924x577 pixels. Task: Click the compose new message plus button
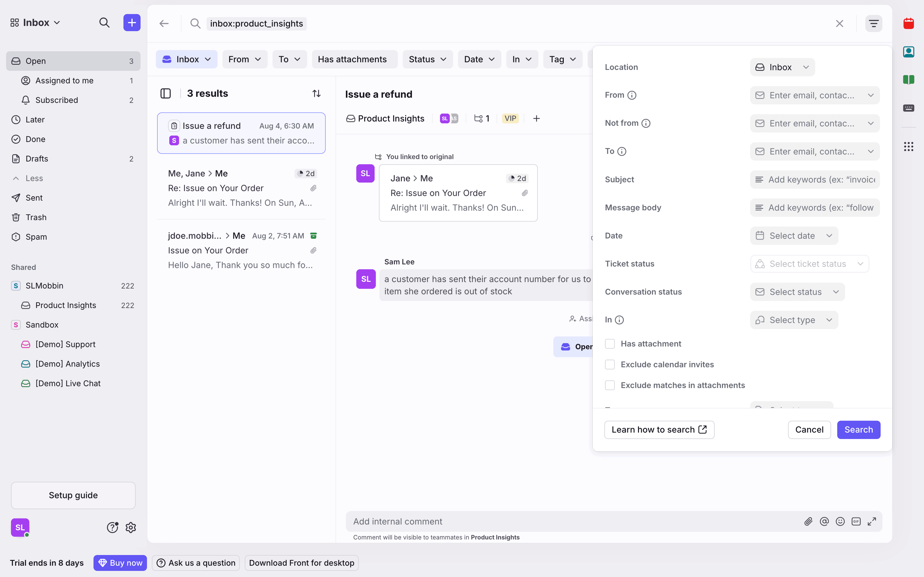pyautogui.click(x=132, y=23)
